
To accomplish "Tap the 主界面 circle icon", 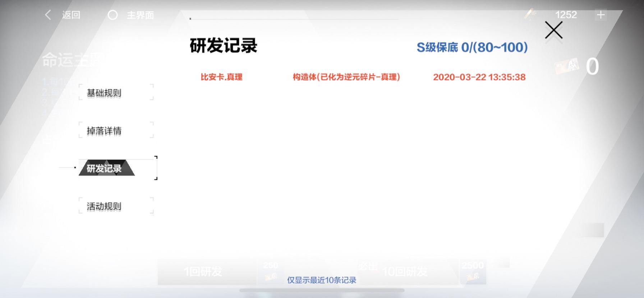I will click(x=113, y=15).
